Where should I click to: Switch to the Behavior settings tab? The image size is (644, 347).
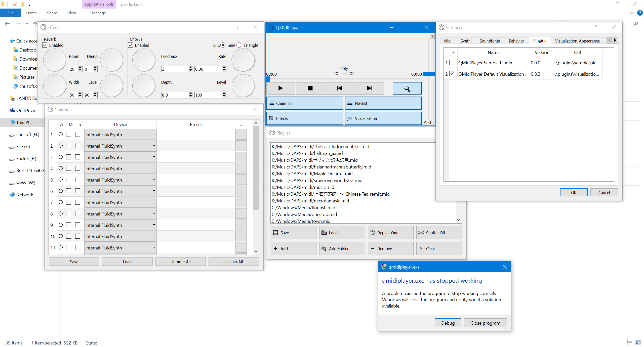pos(516,41)
